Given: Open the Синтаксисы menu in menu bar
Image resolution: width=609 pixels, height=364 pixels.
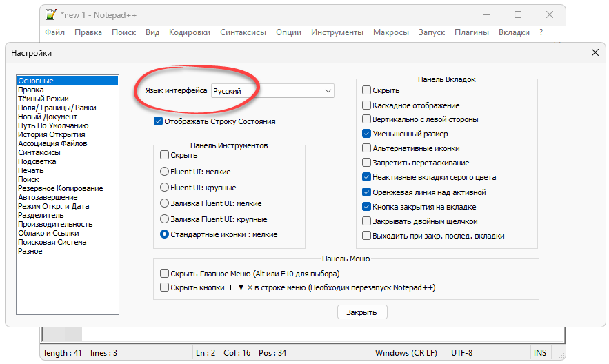Looking at the screenshot, I should 243,32.
